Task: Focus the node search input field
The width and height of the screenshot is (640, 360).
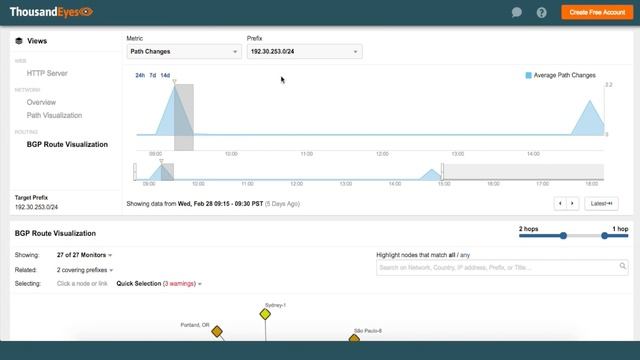Action: [502, 268]
